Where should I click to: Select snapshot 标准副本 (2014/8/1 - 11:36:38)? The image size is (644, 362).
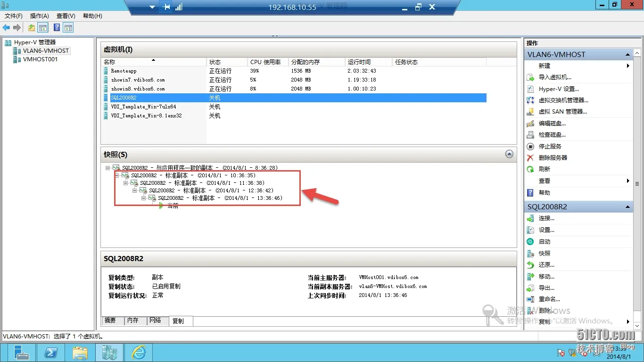202,183
